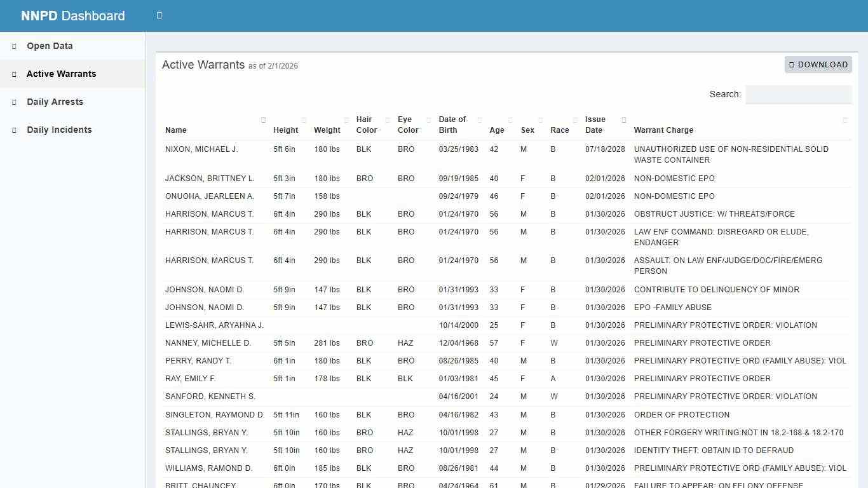Click the Daily Incidents sidebar icon

tap(13, 130)
